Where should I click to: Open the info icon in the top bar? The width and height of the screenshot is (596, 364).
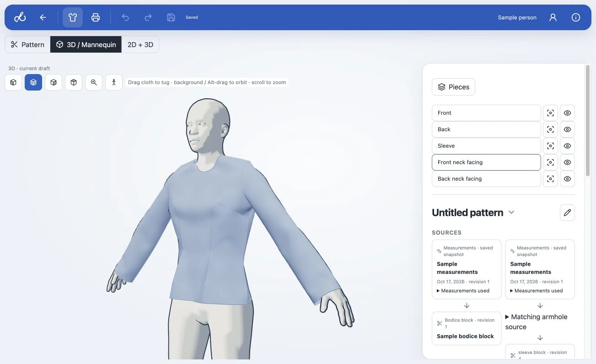click(576, 17)
